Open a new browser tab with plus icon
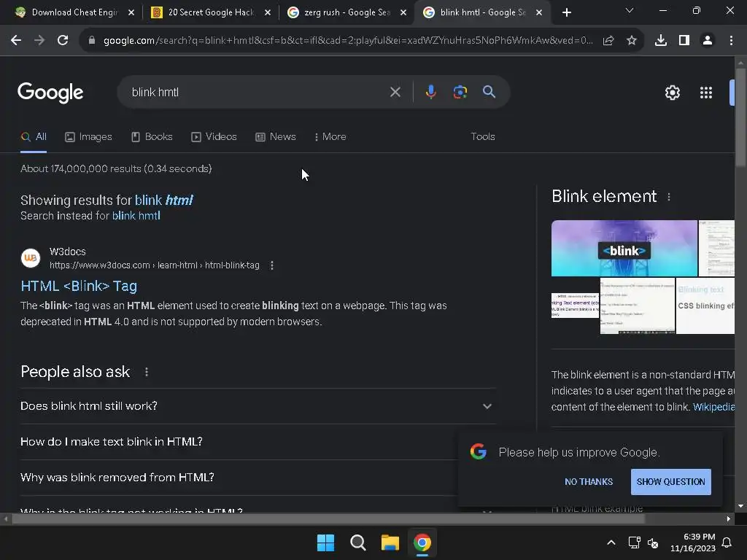This screenshot has height=560, width=747. point(566,12)
